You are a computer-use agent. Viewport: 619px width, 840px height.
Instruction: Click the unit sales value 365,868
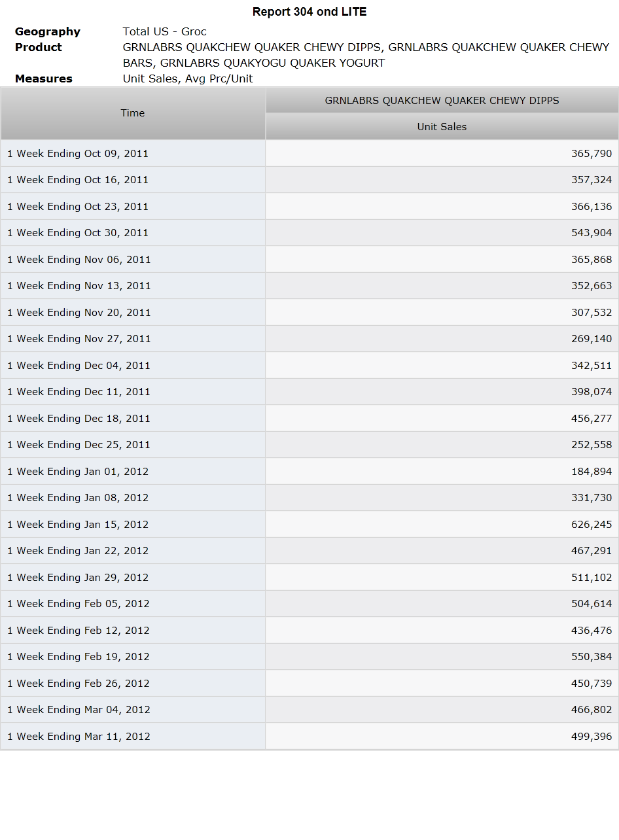click(x=592, y=259)
